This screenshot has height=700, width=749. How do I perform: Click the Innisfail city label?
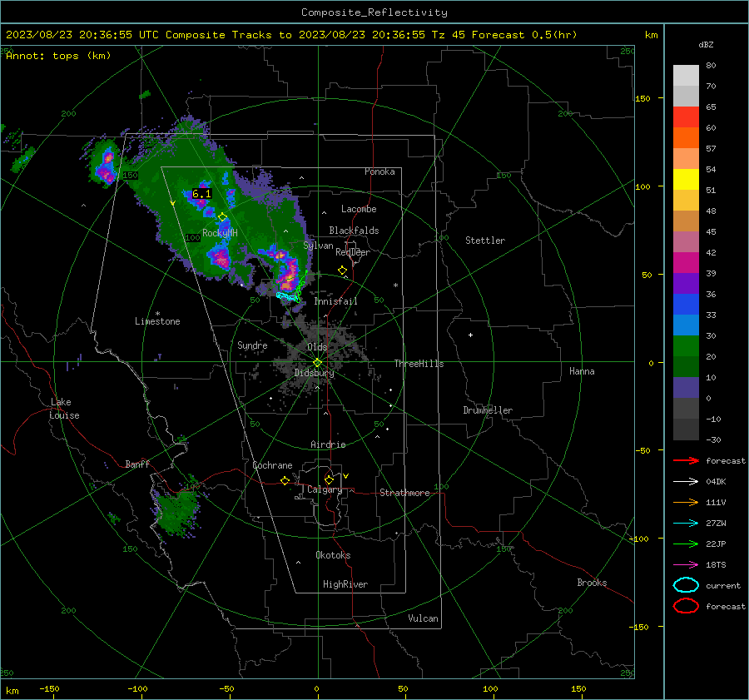tap(335, 301)
